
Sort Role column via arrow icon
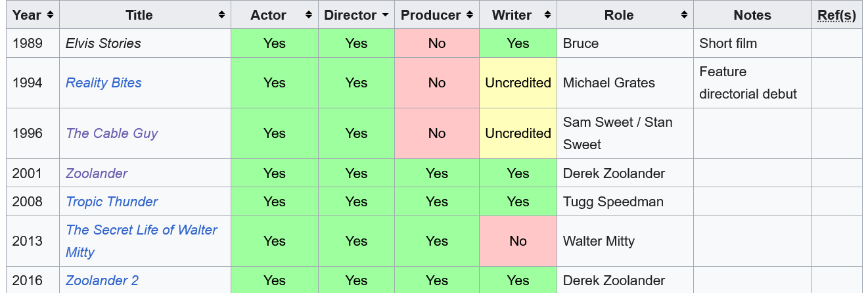click(x=684, y=15)
